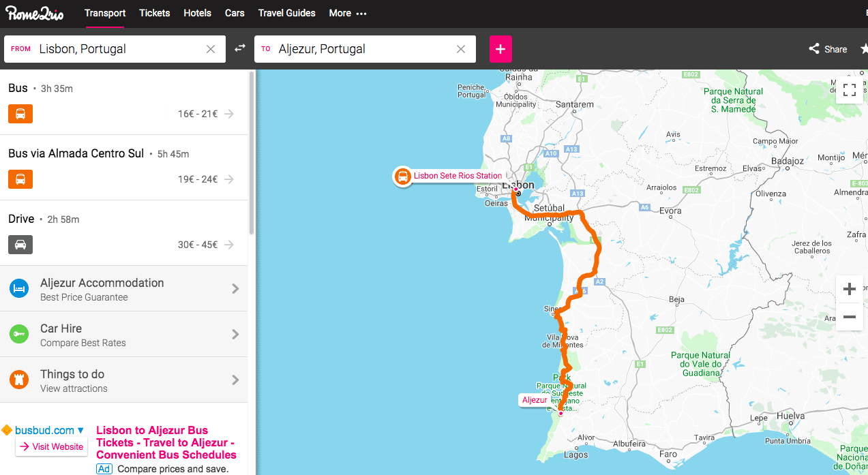Click the results panel vertical scrollbar
This screenshot has height=475, width=868.
(x=252, y=153)
